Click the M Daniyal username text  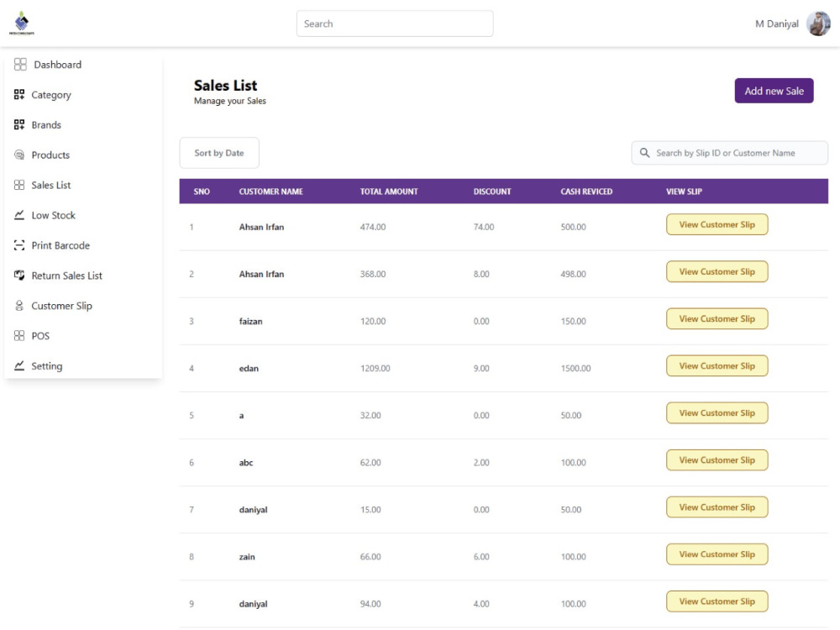click(777, 24)
